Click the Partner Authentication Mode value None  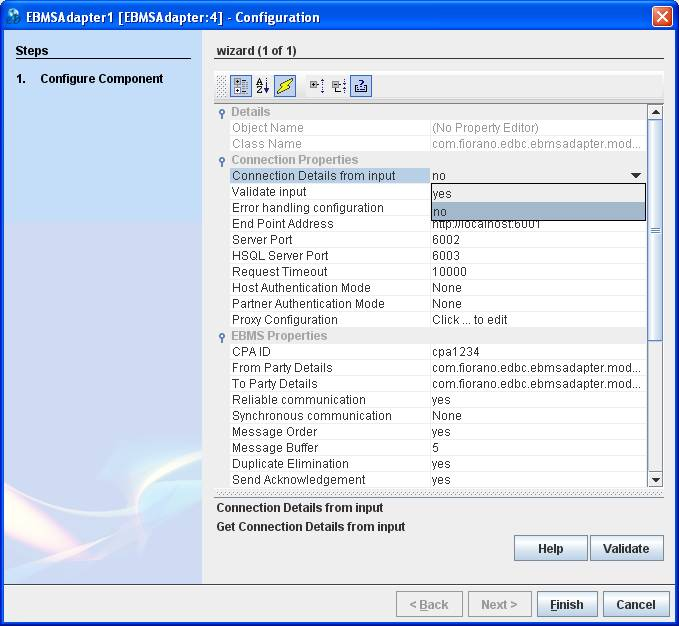pyautogui.click(x=538, y=304)
